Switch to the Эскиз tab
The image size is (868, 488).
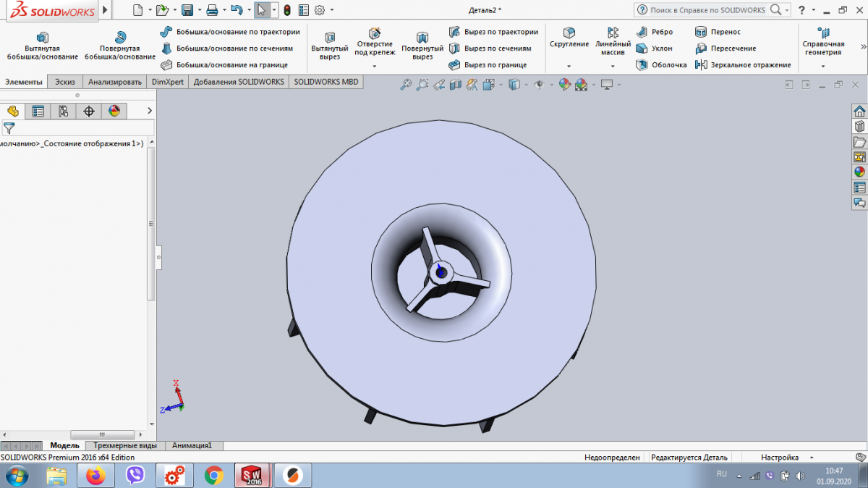click(x=65, y=82)
